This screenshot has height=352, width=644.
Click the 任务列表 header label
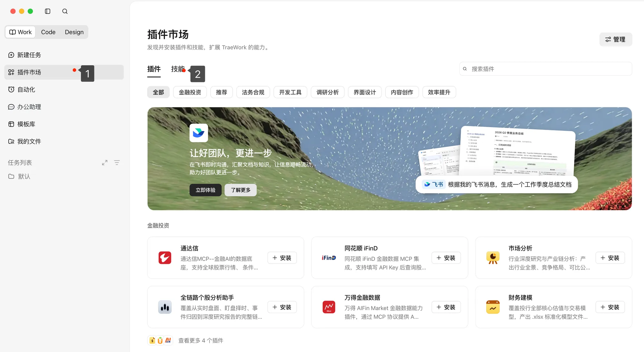(20, 163)
